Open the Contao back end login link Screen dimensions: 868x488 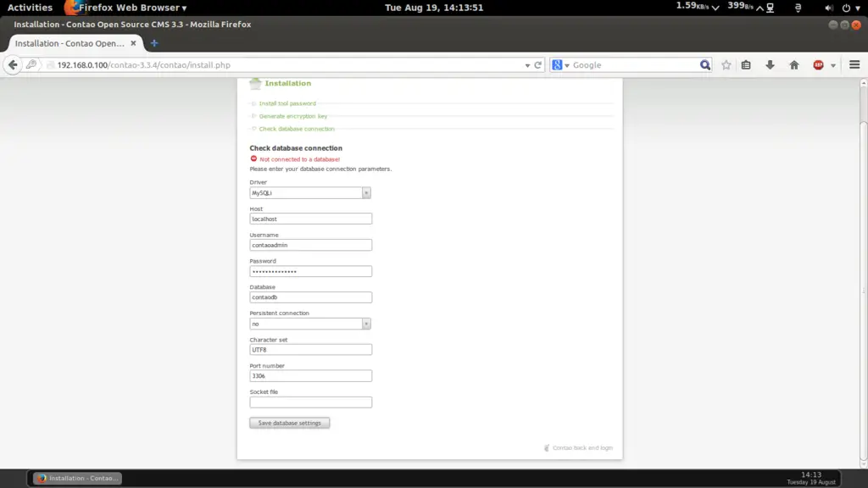tap(582, 447)
